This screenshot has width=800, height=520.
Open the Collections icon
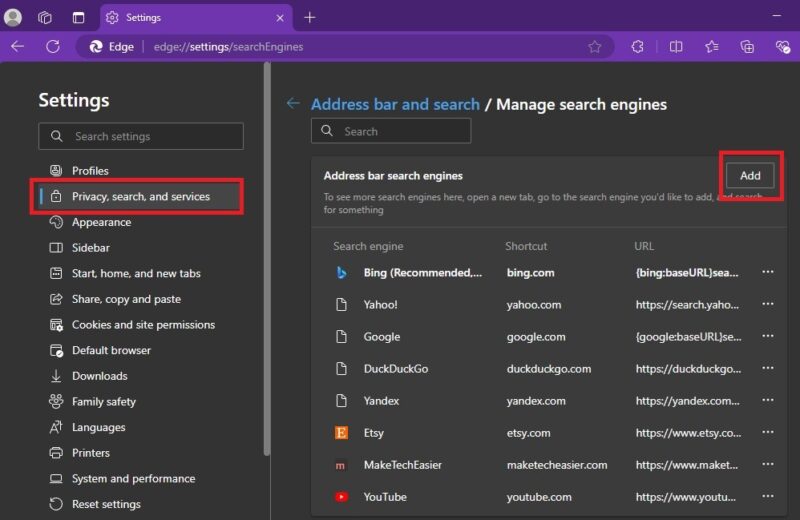747,47
